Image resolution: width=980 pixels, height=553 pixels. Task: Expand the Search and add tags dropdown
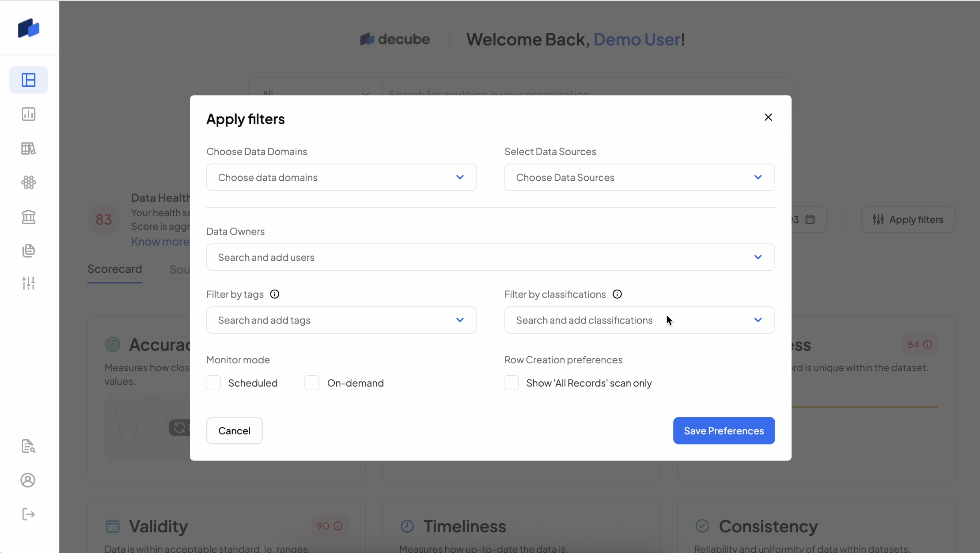341,320
